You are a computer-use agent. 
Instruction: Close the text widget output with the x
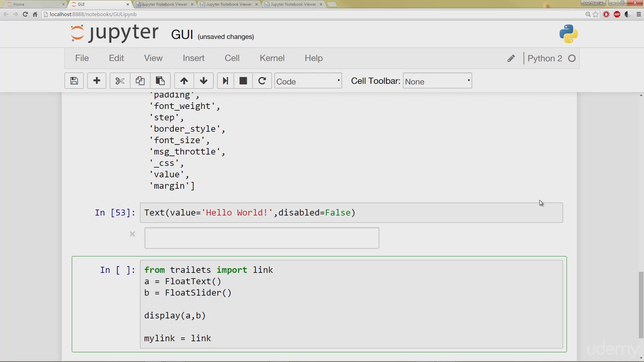132,234
